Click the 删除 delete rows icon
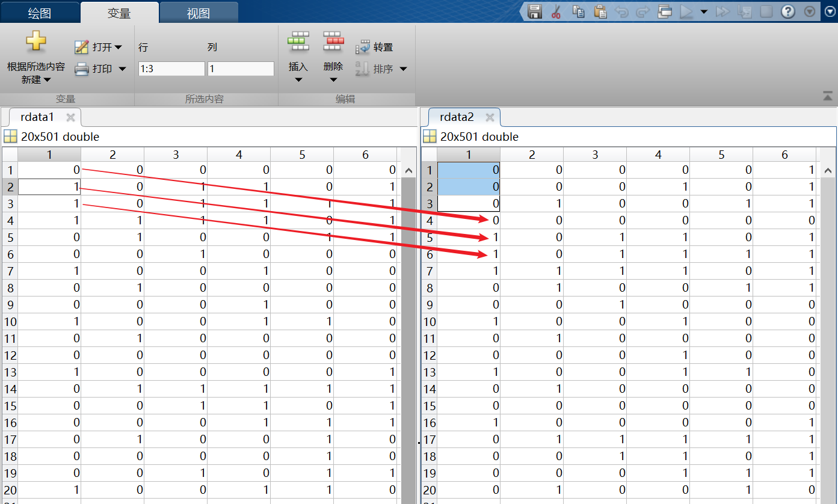 pos(333,42)
